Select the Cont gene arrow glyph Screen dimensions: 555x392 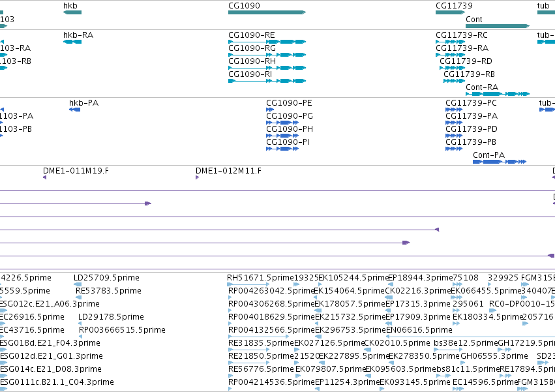[498, 26]
